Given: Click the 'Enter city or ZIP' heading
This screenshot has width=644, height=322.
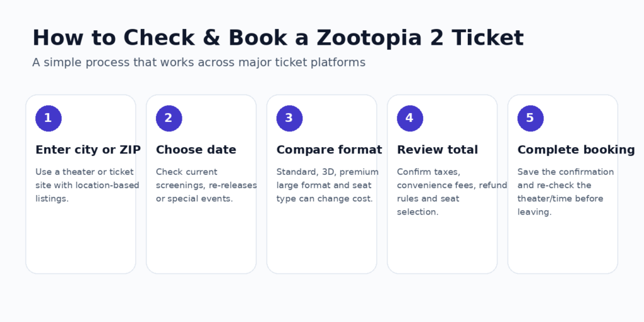Looking at the screenshot, I should pyautogui.click(x=88, y=150).
